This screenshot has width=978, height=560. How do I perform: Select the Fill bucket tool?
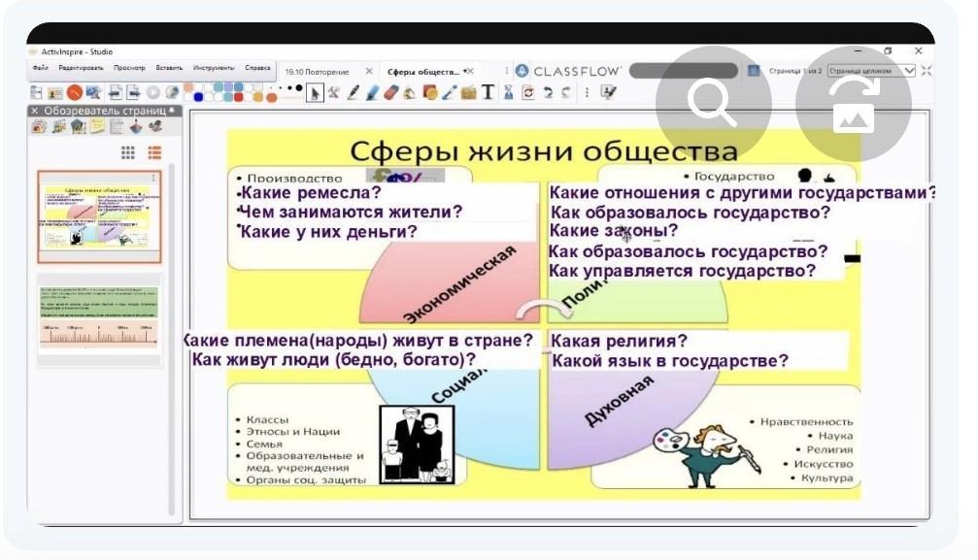(410, 93)
